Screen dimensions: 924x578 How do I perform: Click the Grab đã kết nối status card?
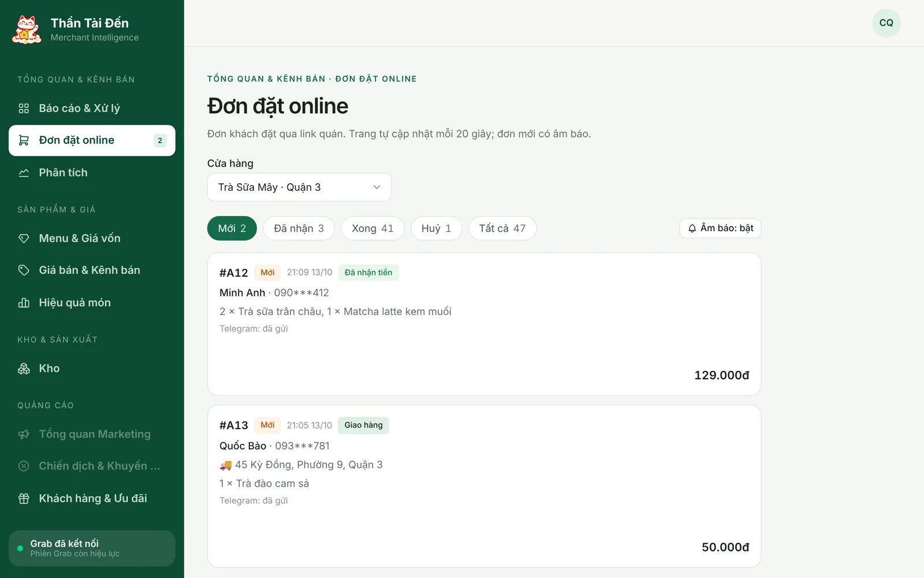pyautogui.click(x=92, y=549)
